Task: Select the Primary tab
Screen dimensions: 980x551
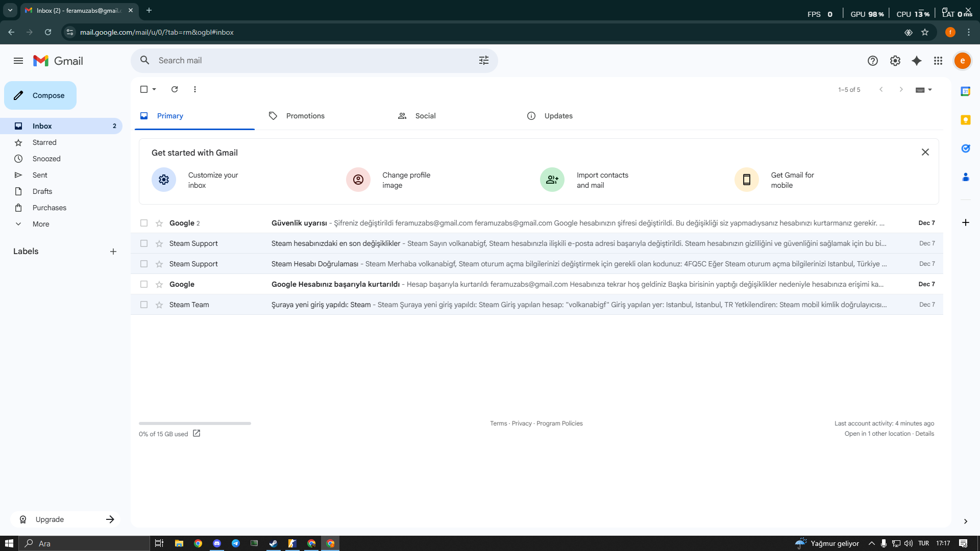Action: pyautogui.click(x=194, y=116)
